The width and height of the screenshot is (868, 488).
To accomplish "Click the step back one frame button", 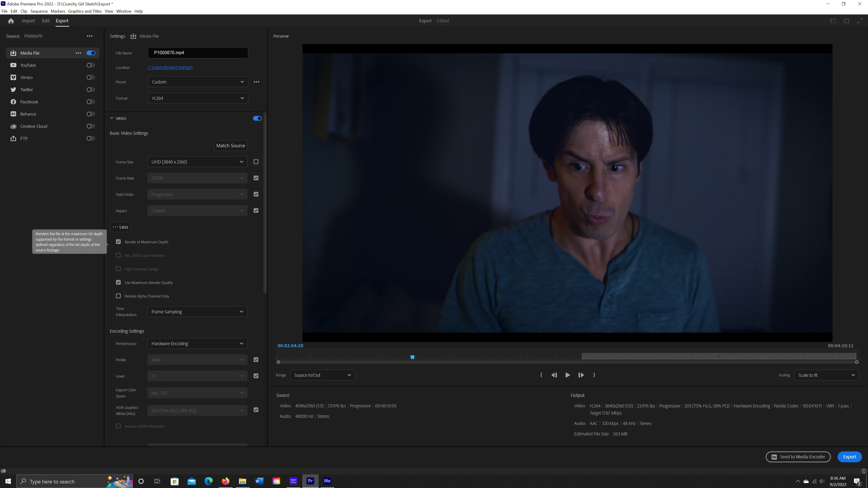I will (554, 375).
